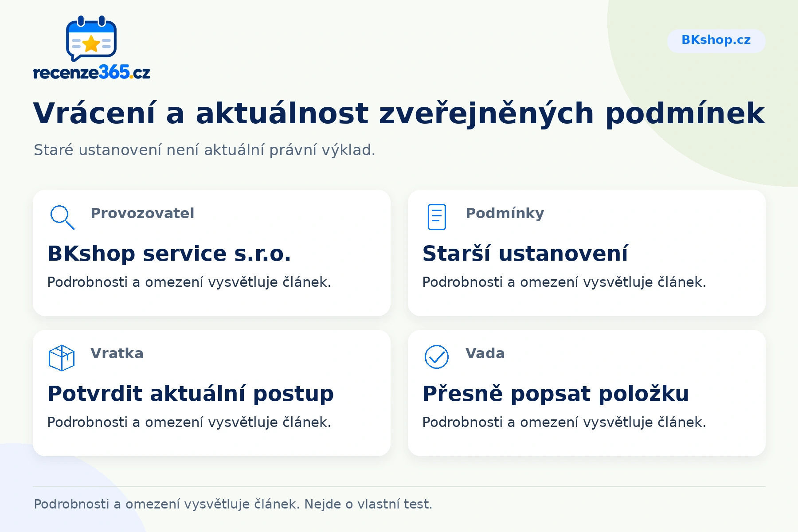Click the "Starší ustanovení" title
The width and height of the screenshot is (798, 532).
(x=525, y=254)
